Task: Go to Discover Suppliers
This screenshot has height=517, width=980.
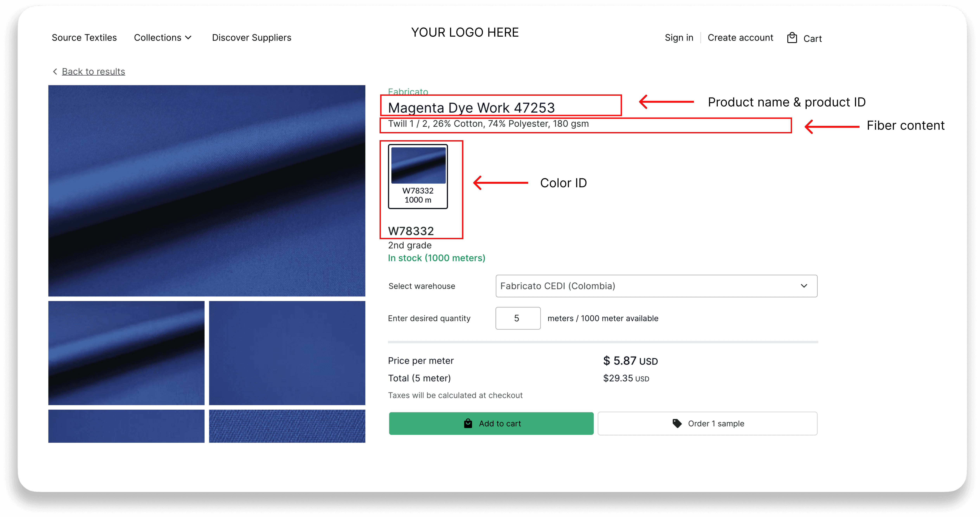Action: pyautogui.click(x=252, y=38)
